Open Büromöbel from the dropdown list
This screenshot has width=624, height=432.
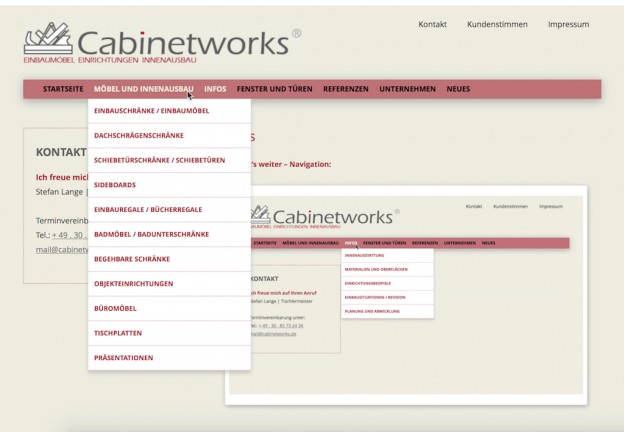pos(115,308)
